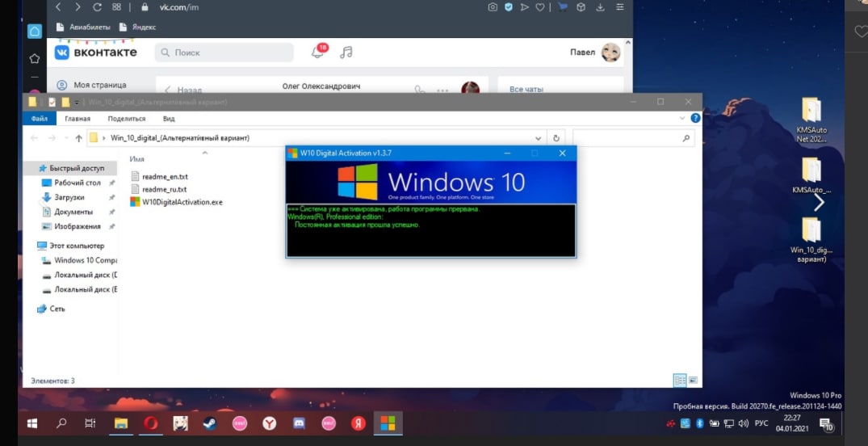Switch Explorer to details view

[680, 380]
